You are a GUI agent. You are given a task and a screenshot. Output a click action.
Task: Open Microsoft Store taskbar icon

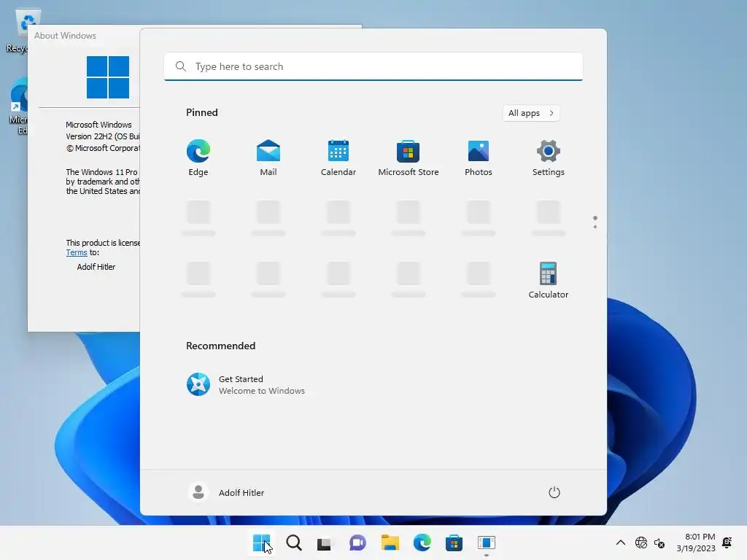click(454, 542)
